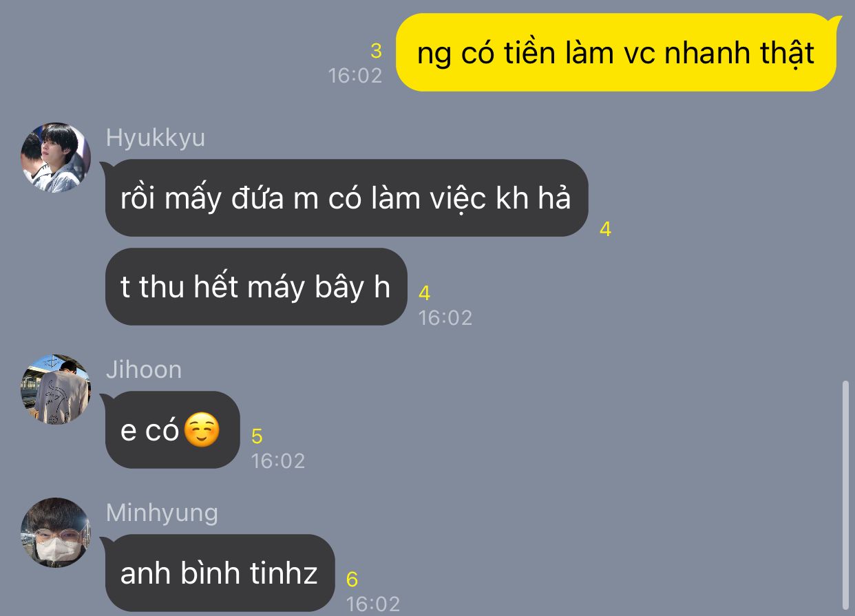Open Minhyung's profile avatar
Viewport: 855px width, 616px height.
56,533
